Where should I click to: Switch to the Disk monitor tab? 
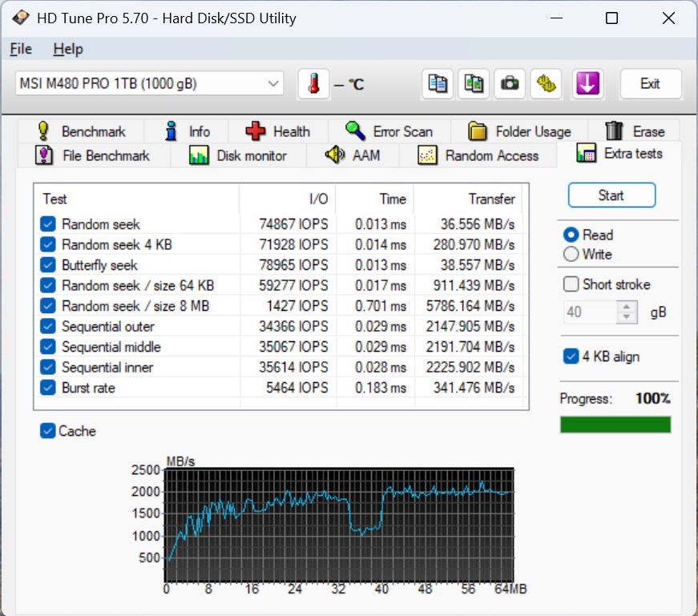click(x=238, y=155)
